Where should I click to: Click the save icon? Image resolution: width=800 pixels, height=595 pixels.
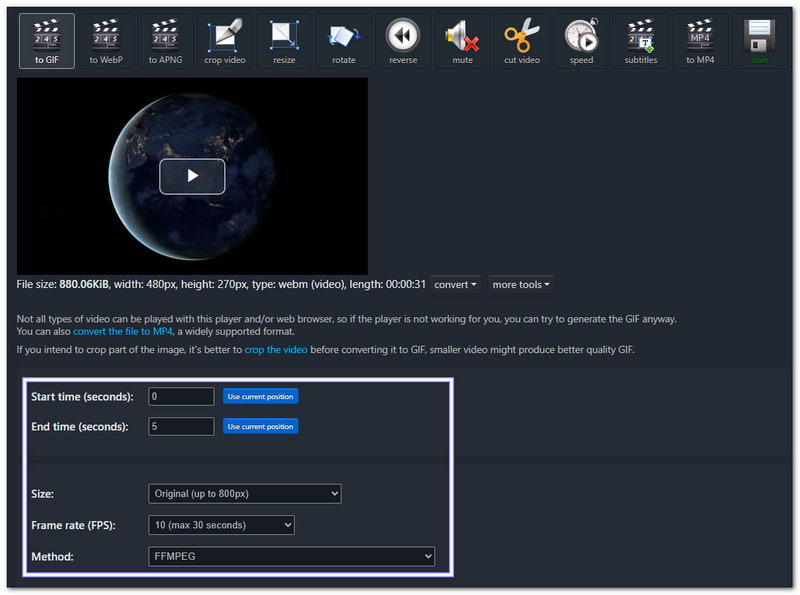point(760,40)
